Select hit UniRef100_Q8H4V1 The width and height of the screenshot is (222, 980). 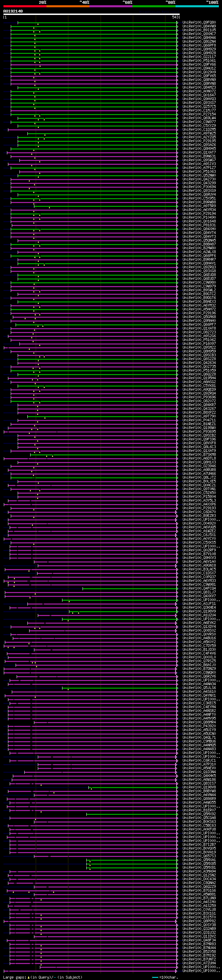(199, 263)
